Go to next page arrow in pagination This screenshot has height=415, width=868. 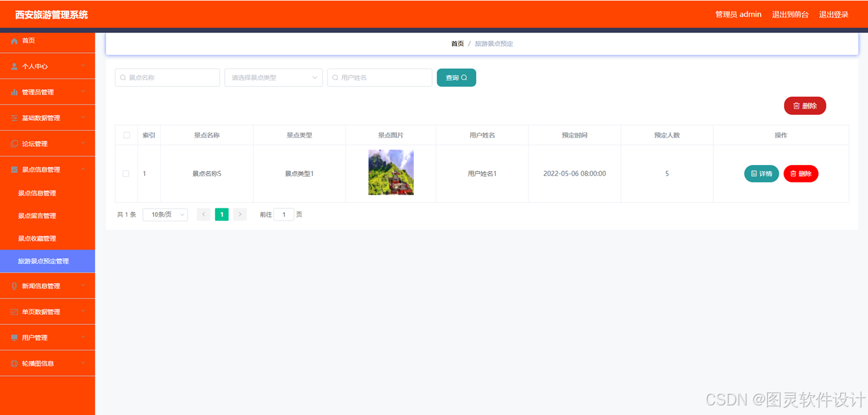[x=240, y=214]
